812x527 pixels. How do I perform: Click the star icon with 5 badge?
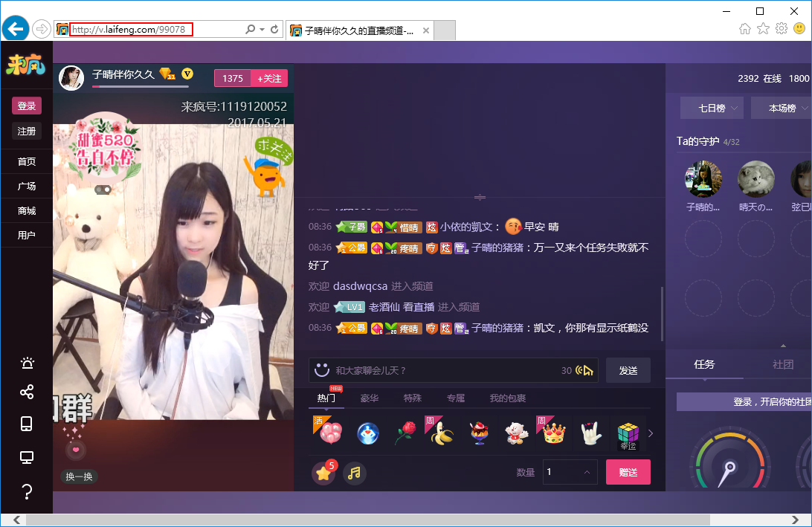click(323, 472)
